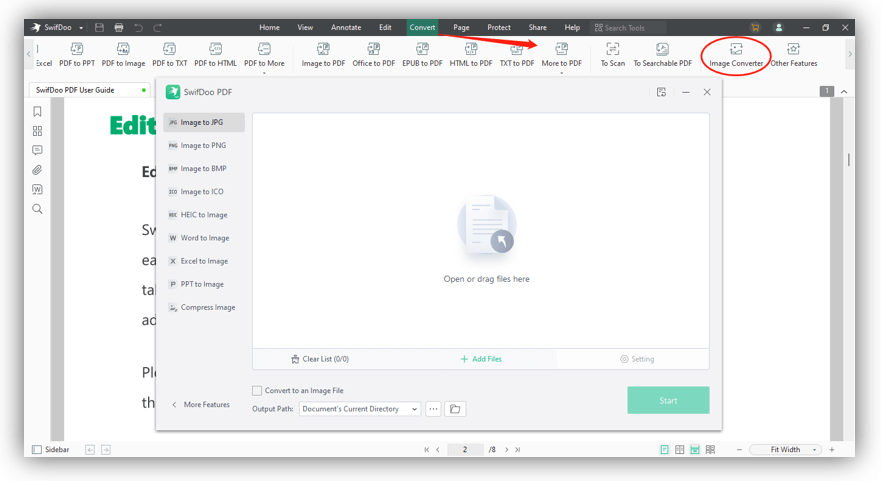Click Clear List (0/0)
This screenshot has width=881, height=481.
[x=320, y=359]
